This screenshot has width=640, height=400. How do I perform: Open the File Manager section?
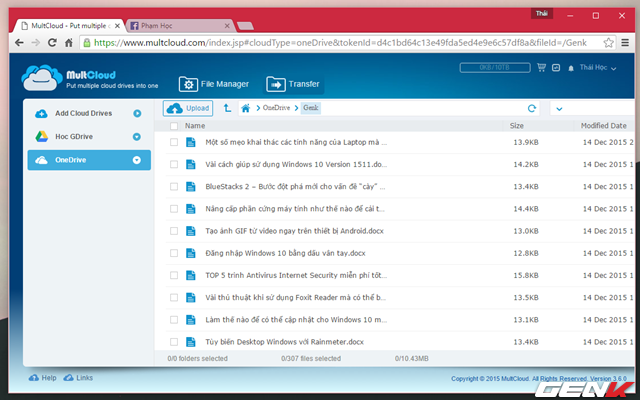point(214,84)
